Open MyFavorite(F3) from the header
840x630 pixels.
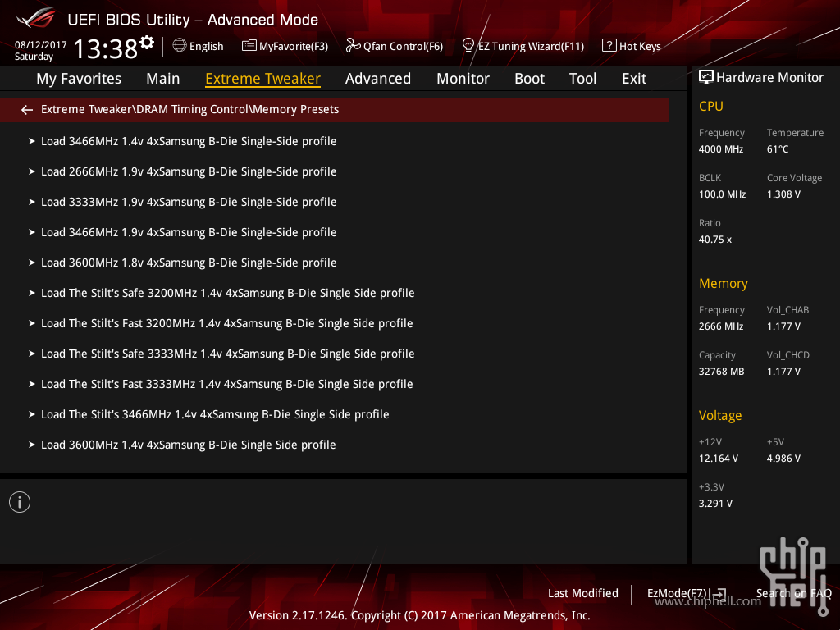[294, 47]
